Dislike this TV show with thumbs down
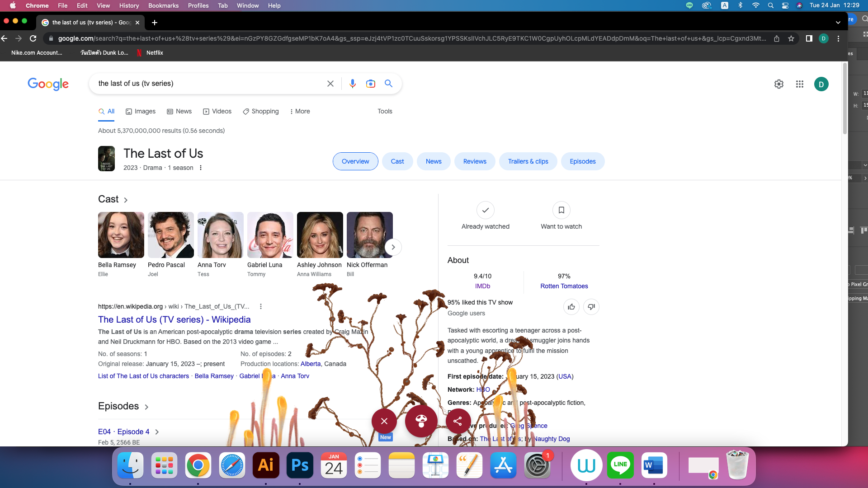Viewport: 868px width, 488px height. [591, 307]
